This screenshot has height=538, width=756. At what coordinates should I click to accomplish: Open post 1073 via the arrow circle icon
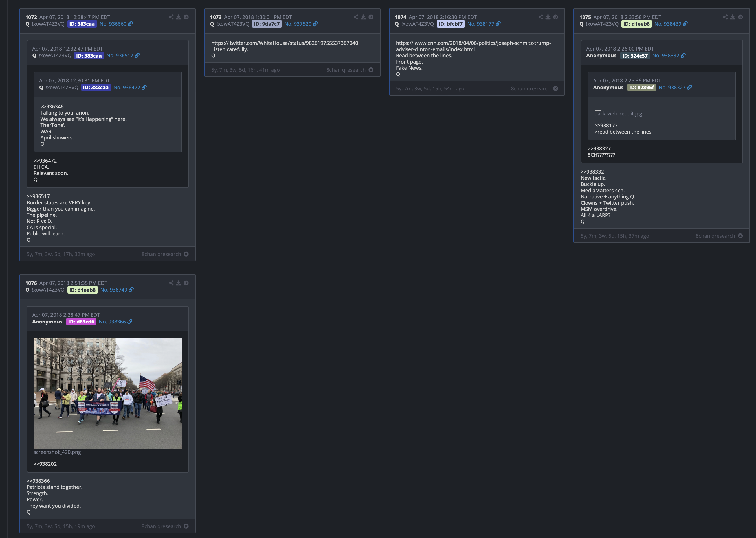click(371, 17)
